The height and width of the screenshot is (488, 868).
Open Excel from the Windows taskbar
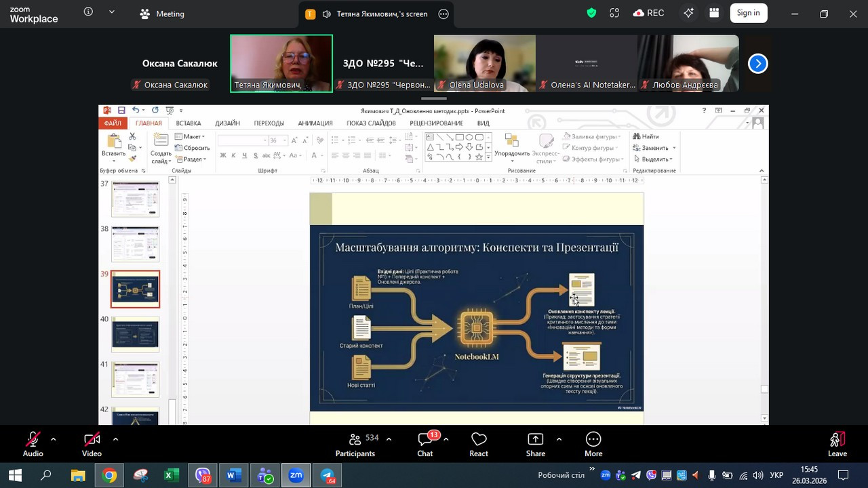point(171,476)
